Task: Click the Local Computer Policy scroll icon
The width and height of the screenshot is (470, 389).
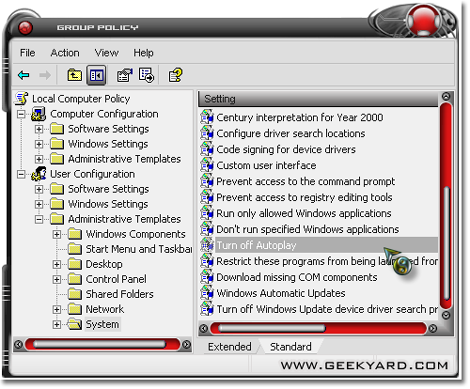Action: pos(22,99)
